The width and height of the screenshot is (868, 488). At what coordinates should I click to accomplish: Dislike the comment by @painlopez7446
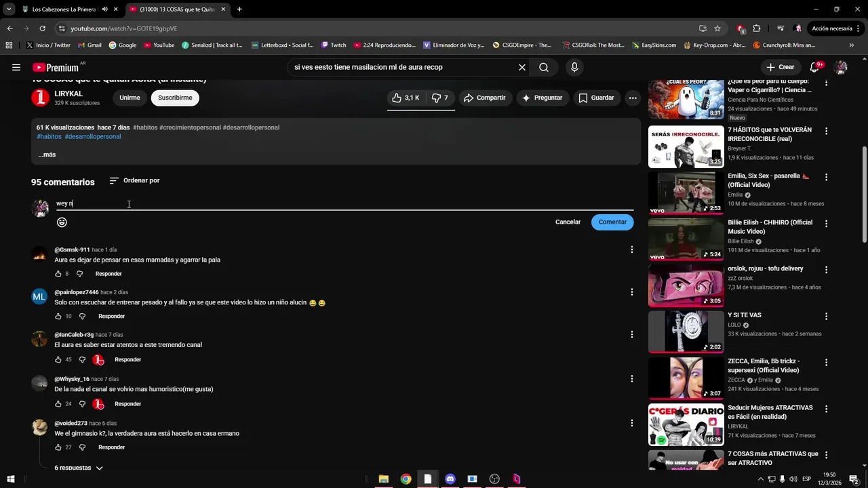82,317
